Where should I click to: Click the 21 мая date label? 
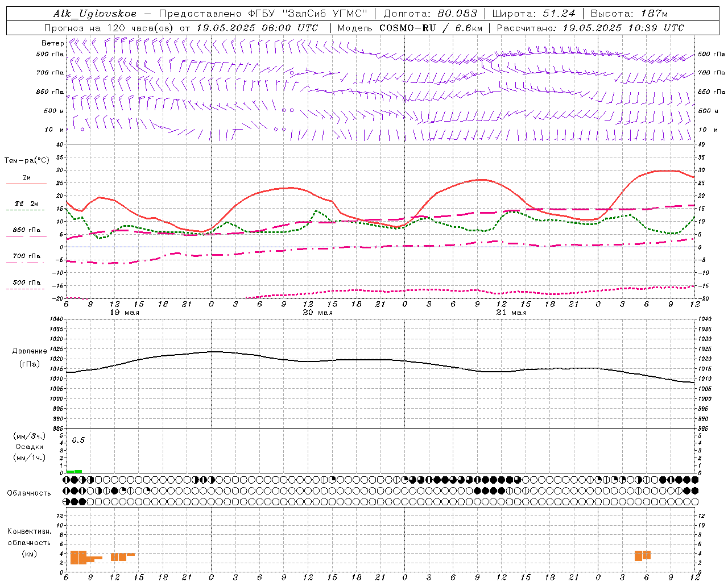coord(511,313)
